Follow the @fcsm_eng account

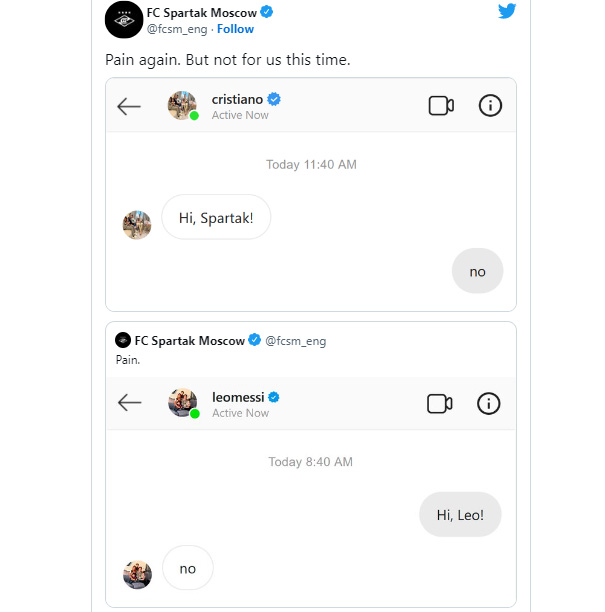[235, 29]
